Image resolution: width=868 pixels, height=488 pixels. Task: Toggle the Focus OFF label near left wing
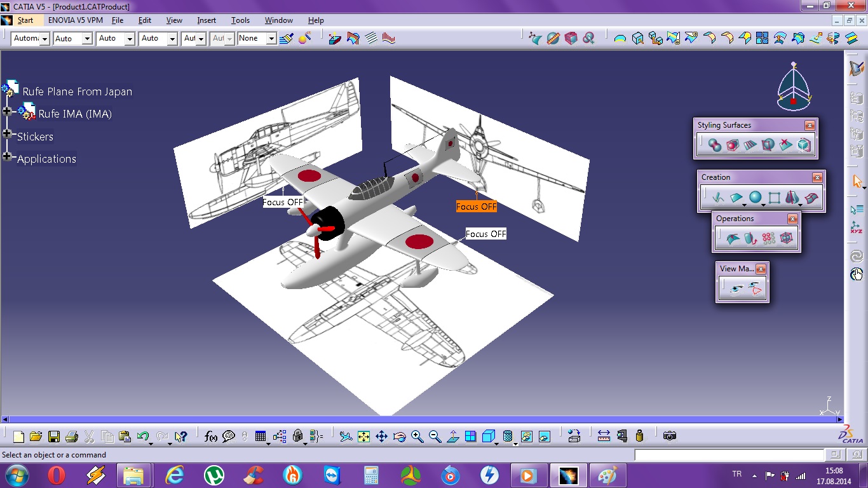tap(283, 202)
